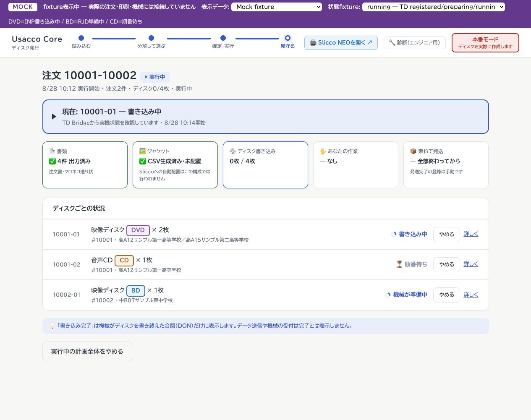
Task: Click the 10002-01 disc ID text
Action: tap(66, 295)
